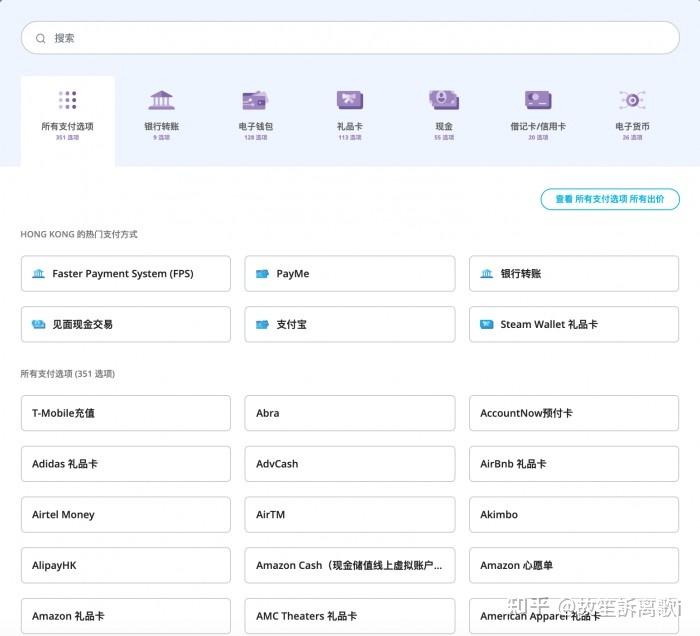The height and width of the screenshot is (636, 700).
Task: Select the 现金 cash notes icon
Action: pos(444,100)
